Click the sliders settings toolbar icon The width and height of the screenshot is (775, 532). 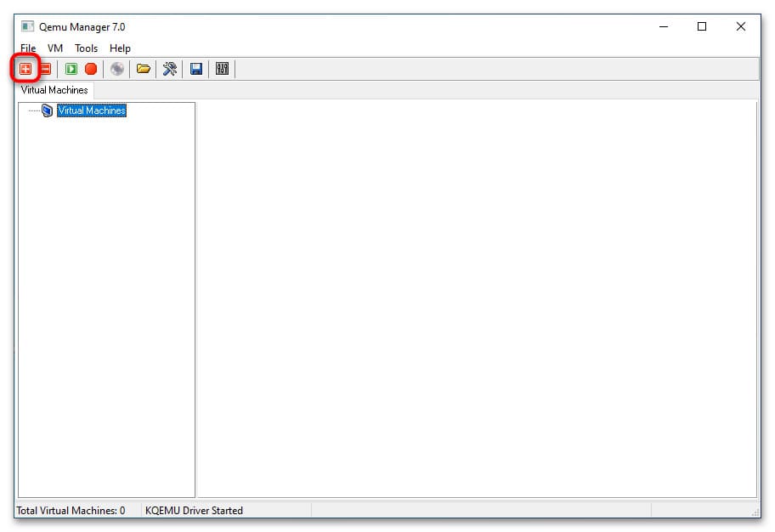click(223, 69)
